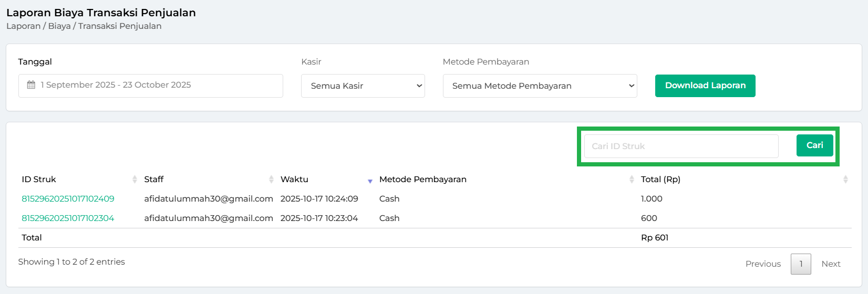The height and width of the screenshot is (294, 868).
Task: Click Biaya in the breadcrumb
Action: [x=59, y=26]
